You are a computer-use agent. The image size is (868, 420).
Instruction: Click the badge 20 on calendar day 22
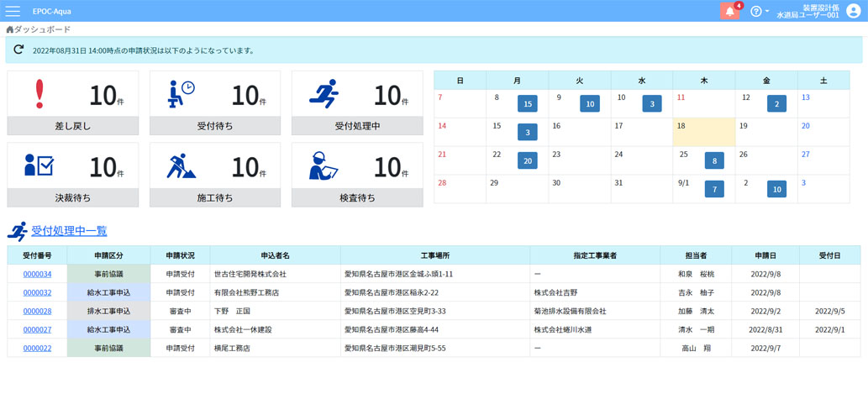coord(528,161)
